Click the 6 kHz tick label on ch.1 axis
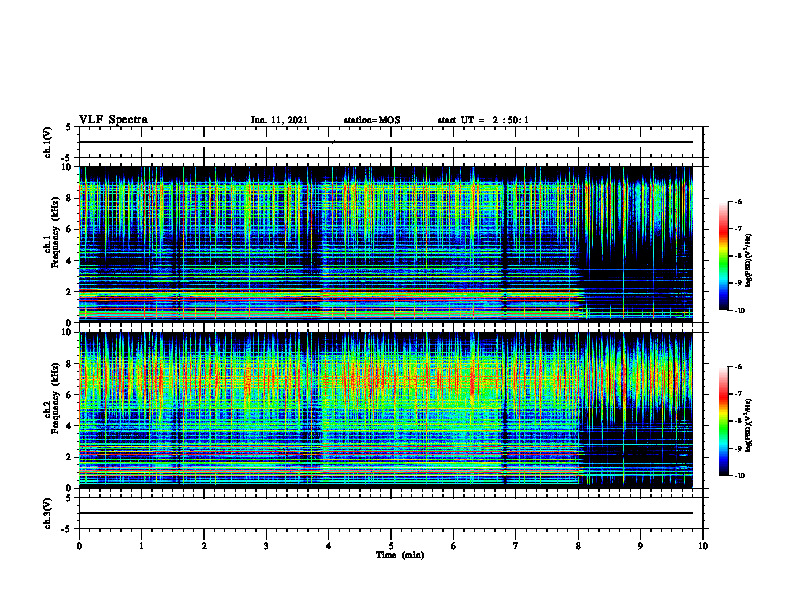 coord(69,230)
